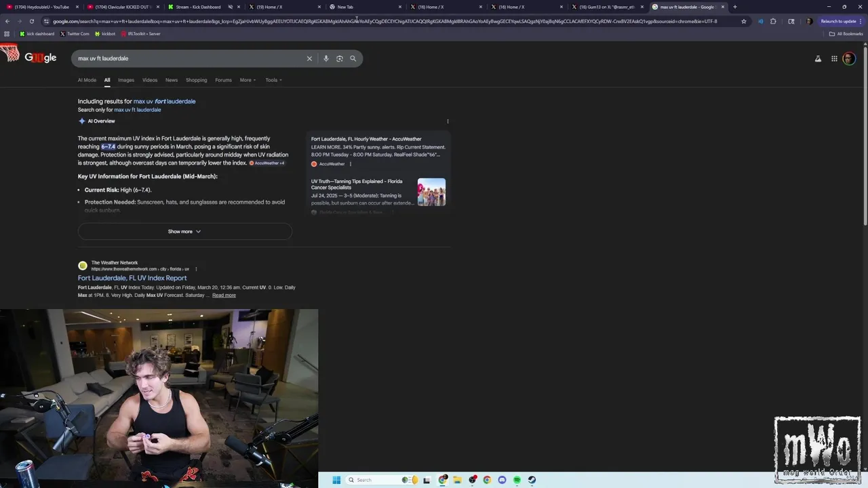Open All Bookmarks folder
Image resolution: width=868 pixels, height=488 pixels.
click(x=846, y=34)
